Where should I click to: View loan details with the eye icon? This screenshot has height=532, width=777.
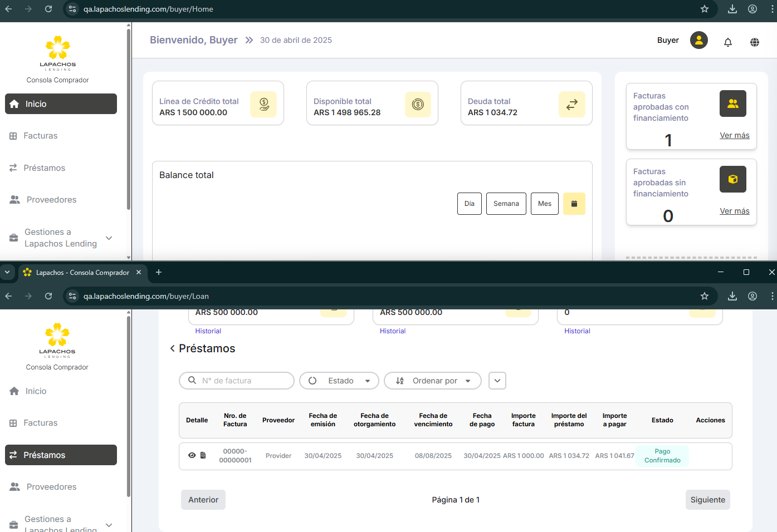tap(192, 455)
